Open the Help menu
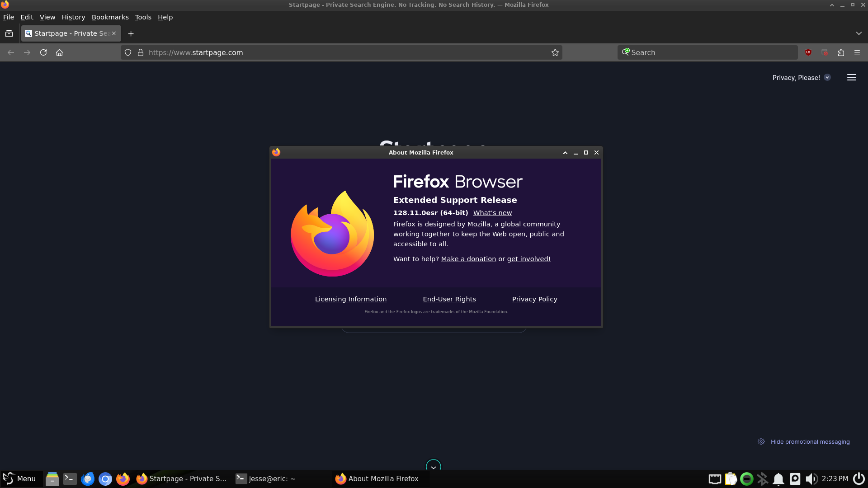The height and width of the screenshot is (488, 868). 165,17
